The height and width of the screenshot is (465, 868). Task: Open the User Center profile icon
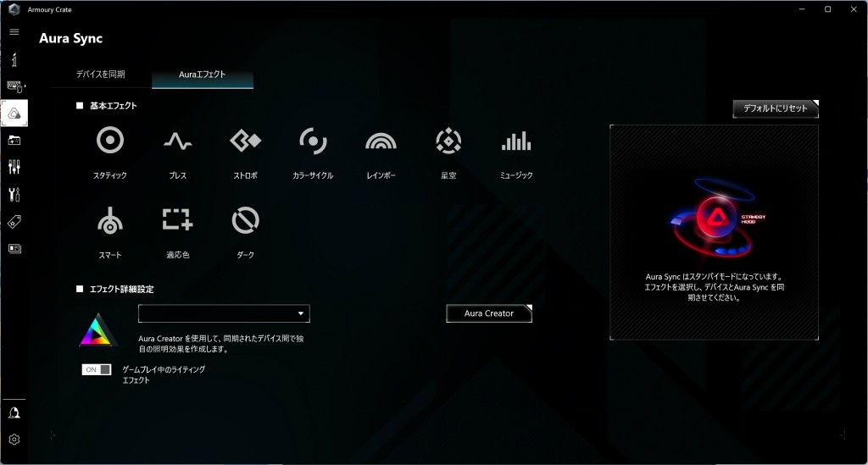click(14, 413)
